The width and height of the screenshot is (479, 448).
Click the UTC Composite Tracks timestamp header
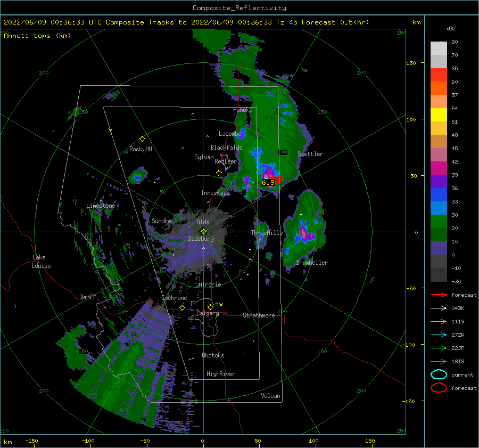(x=186, y=22)
